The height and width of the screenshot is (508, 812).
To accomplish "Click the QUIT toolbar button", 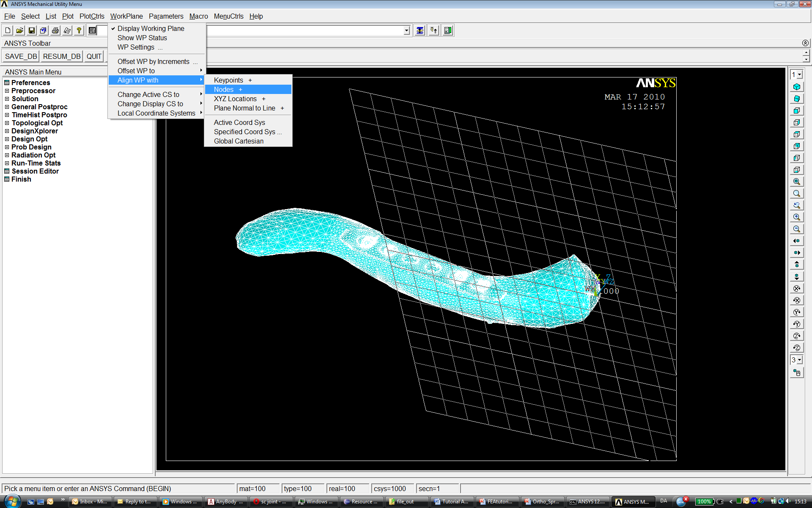I will coord(94,56).
